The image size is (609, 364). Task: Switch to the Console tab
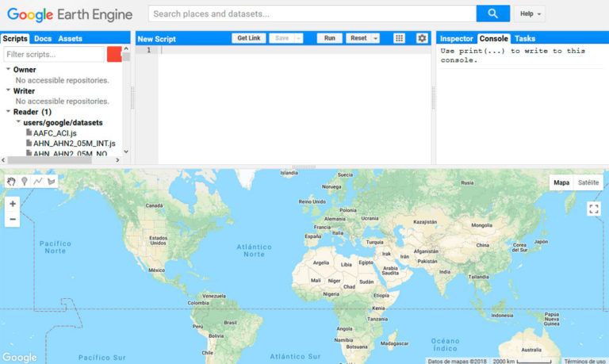[494, 38]
